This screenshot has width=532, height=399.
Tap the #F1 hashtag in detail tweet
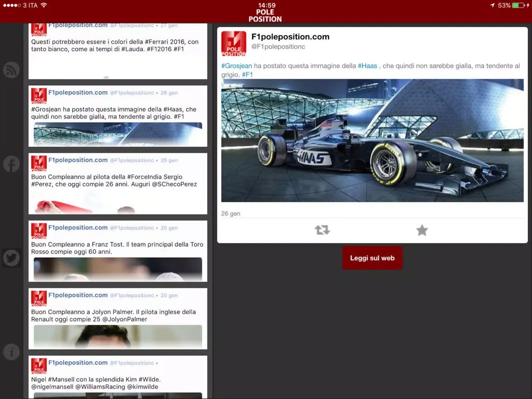247,74
